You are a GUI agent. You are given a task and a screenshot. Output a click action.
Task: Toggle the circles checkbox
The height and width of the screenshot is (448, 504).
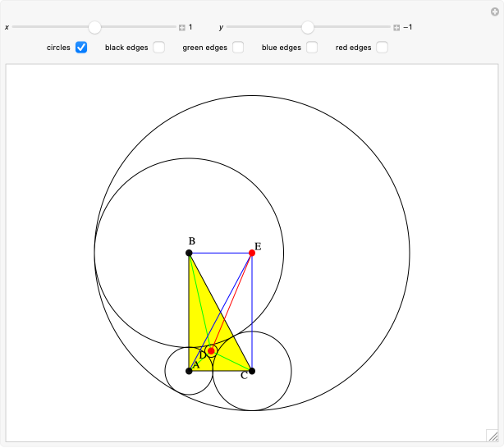coord(81,48)
